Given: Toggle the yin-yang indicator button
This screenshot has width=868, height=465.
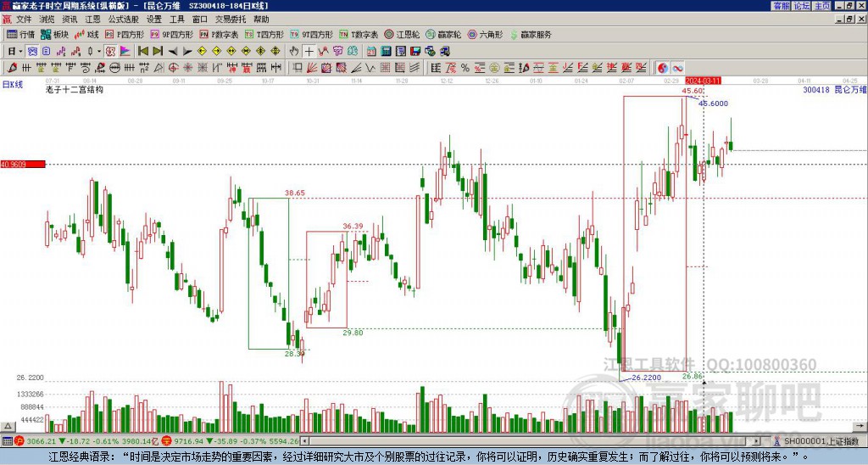Looking at the screenshot, I should 663,68.
